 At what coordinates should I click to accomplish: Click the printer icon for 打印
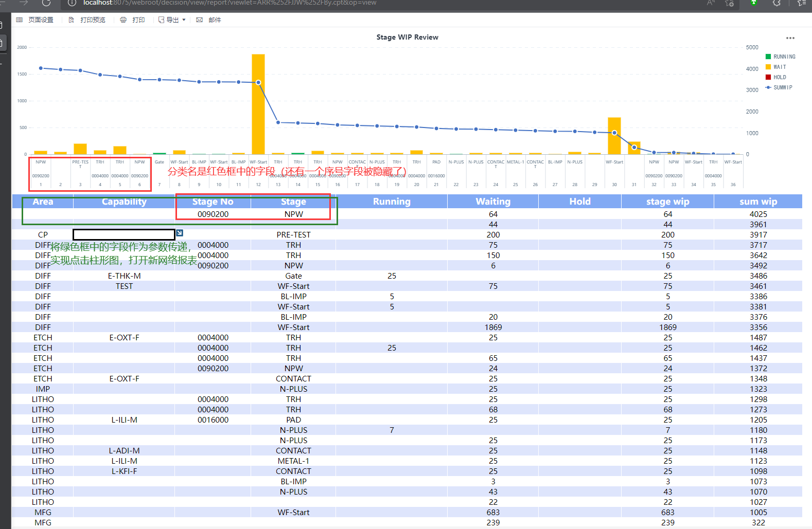[123, 20]
